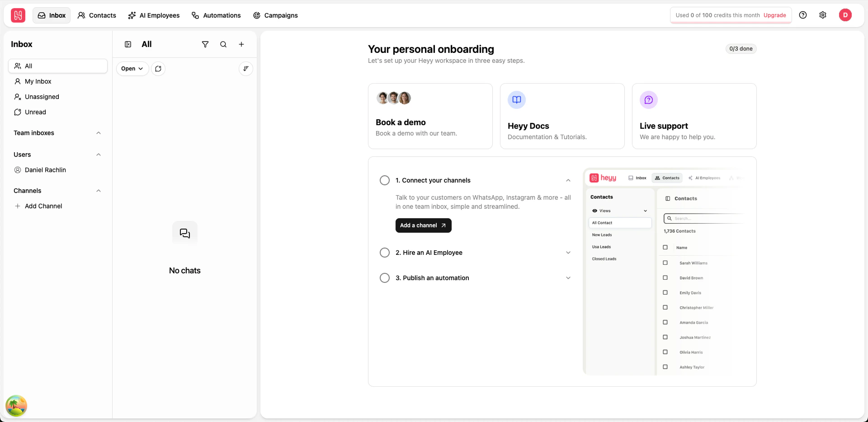Click Add Channel in sidebar
The height and width of the screenshot is (422, 868).
[58, 206]
